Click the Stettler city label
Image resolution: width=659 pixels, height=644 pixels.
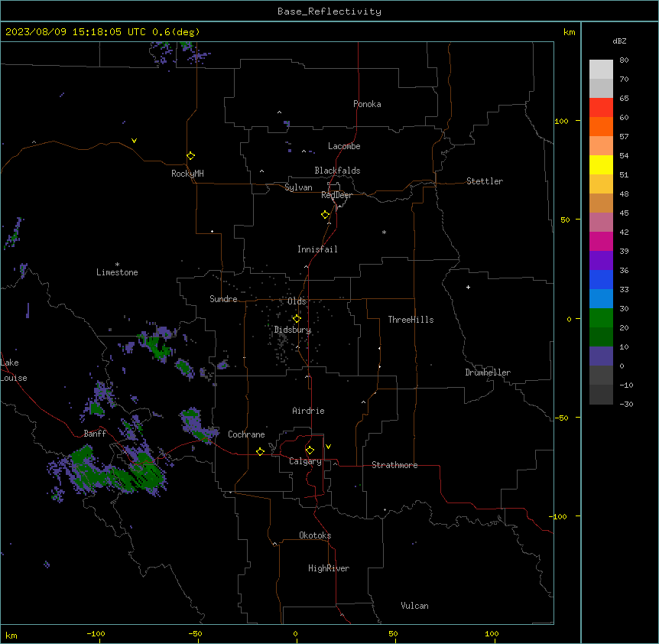point(485,181)
